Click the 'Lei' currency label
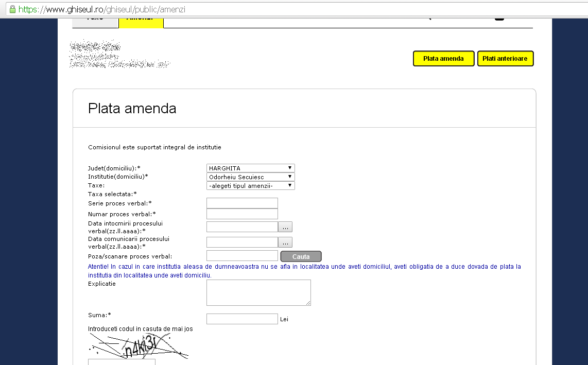 pyautogui.click(x=284, y=319)
